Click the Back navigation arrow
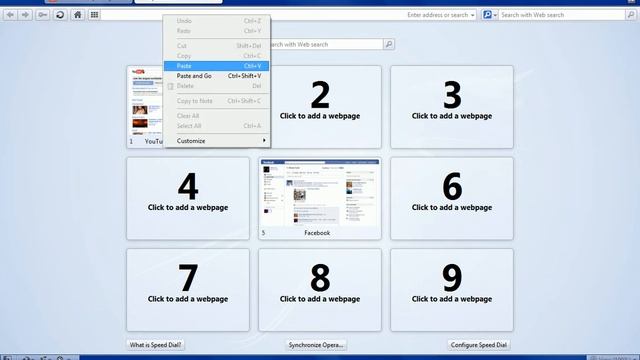Screen dimensions: 640x360 [x=10, y=15]
